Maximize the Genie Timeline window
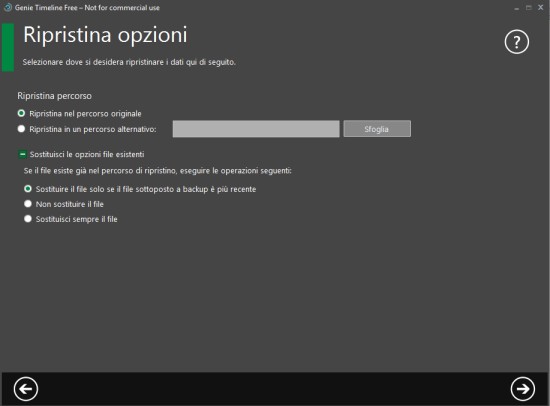This screenshot has width=550, height=406. click(529, 8)
